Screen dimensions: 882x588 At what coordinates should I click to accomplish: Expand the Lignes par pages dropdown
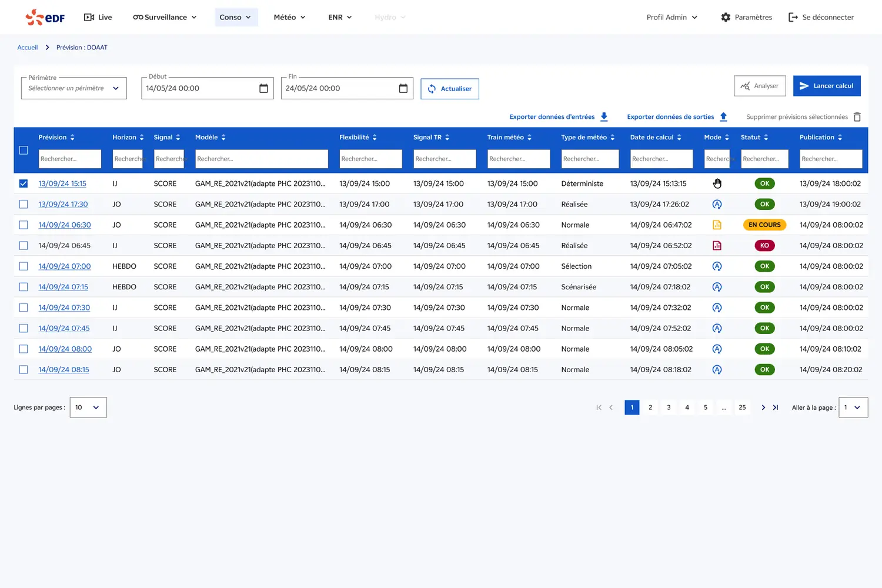(88, 407)
